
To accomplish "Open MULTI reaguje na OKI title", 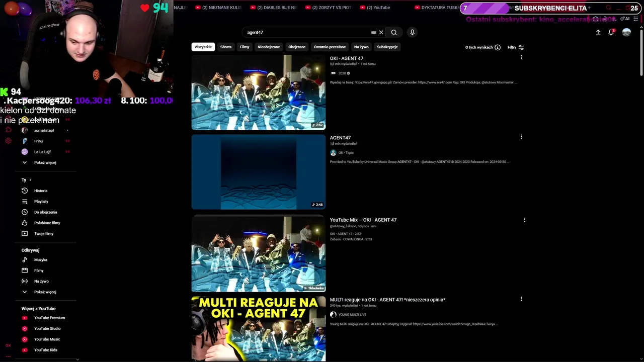I will click(387, 300).
